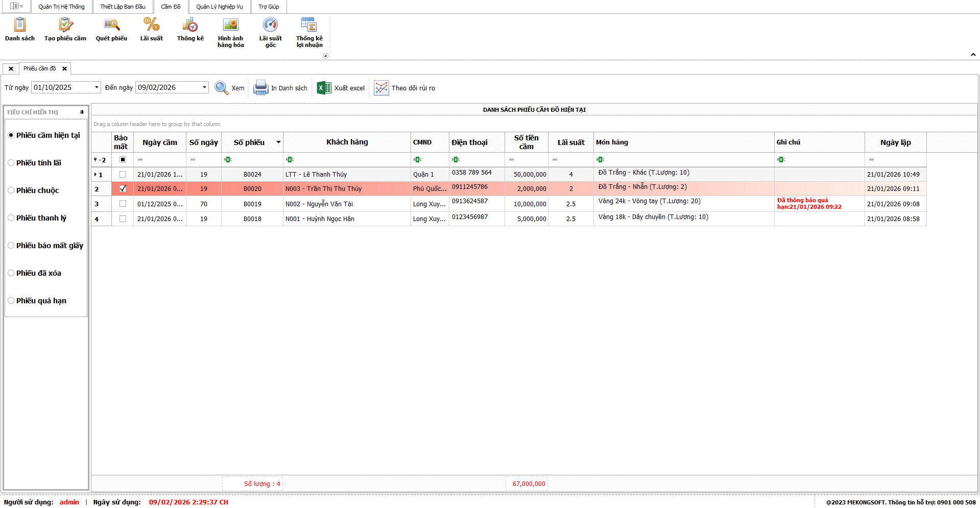Open the Lãi suất gốc gauge icon

click(x=271, y=25)
